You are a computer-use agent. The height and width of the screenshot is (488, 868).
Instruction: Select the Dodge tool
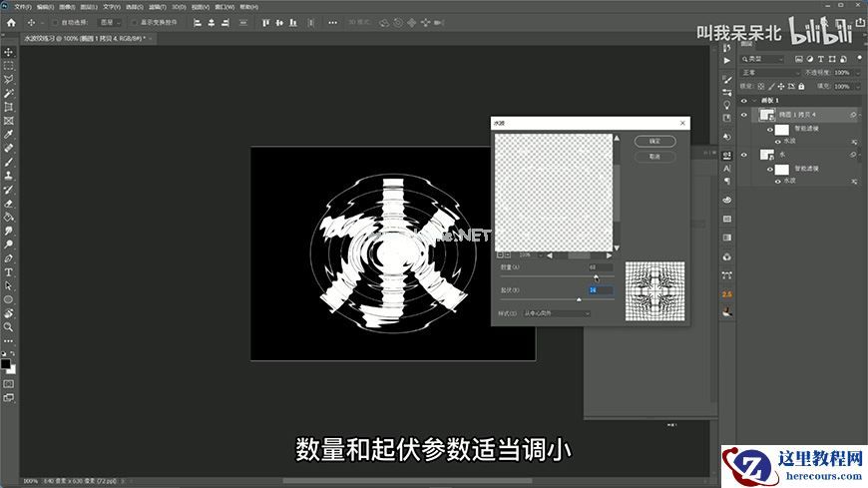click(x=8, y=244)
